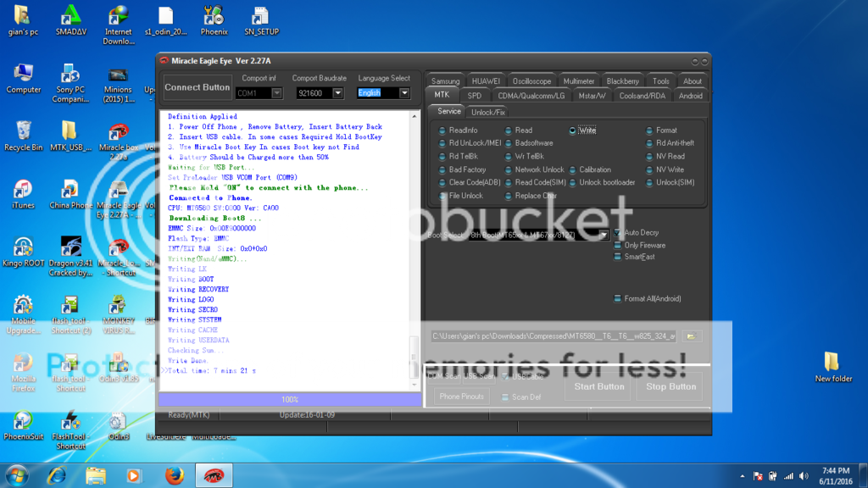Toggle the Auto Decry checkbox
This screenshot has width=868, height=488.
coord(618,232)
